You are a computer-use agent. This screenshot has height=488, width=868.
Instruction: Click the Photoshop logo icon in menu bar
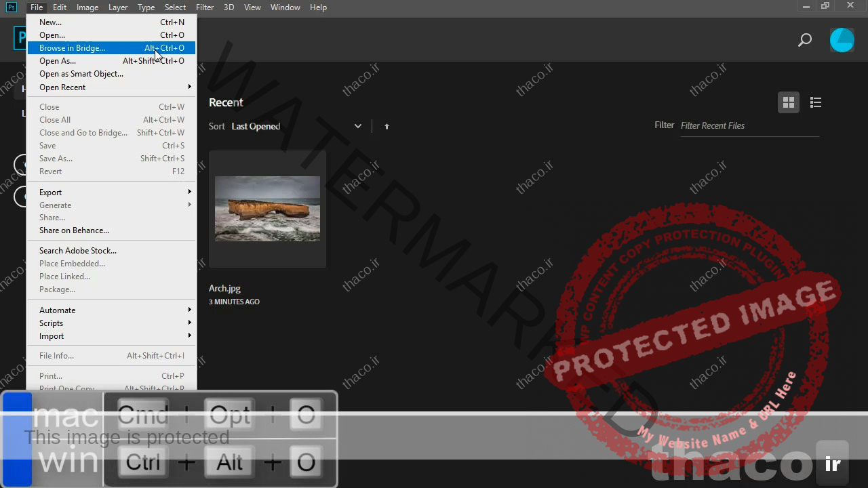(x=12, y=7)
